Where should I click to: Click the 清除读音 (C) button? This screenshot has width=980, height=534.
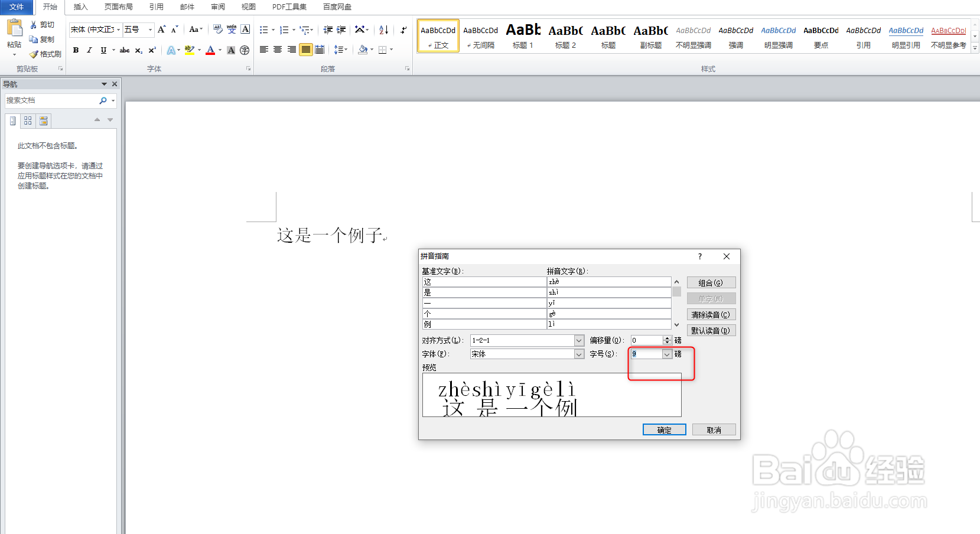pos(711,315)
